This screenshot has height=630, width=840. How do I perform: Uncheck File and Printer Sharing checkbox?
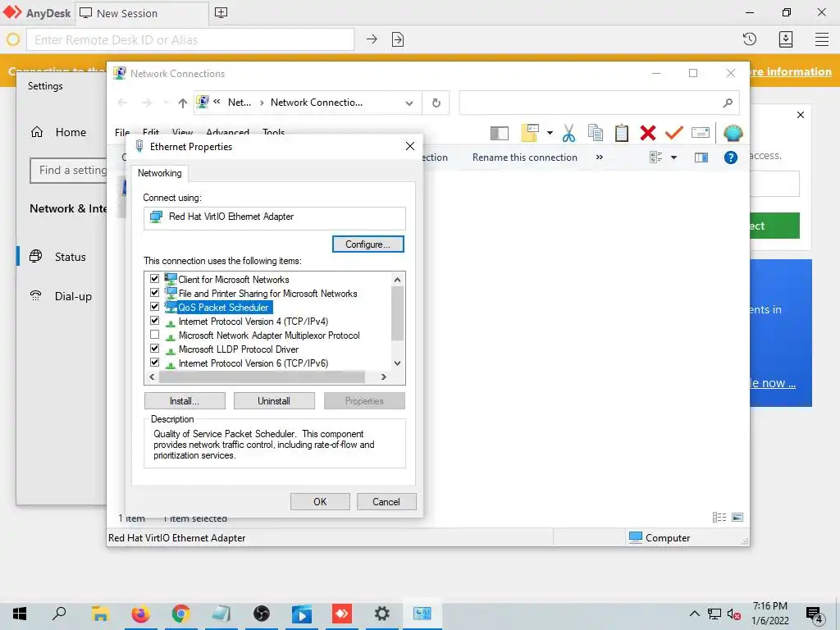point(154,293)
